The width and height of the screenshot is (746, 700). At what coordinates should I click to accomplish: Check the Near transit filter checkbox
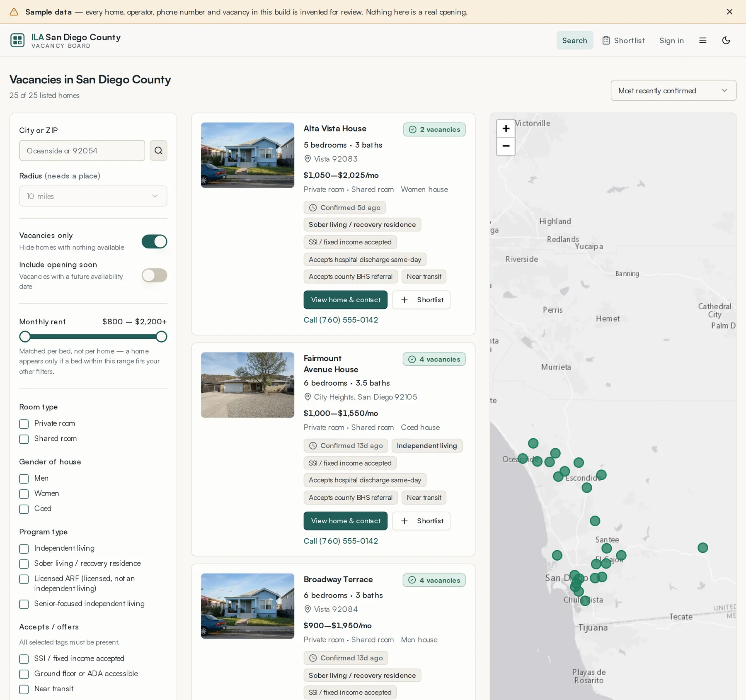tap(24, 689)
